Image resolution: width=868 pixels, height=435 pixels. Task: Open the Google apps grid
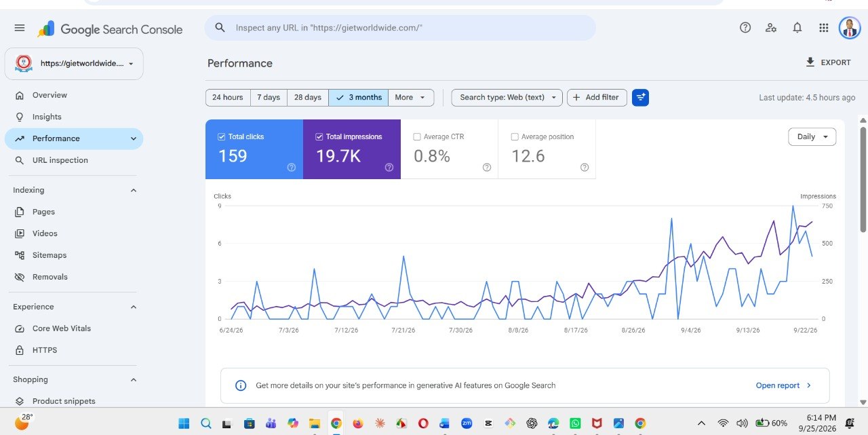[x=823, y=28]
